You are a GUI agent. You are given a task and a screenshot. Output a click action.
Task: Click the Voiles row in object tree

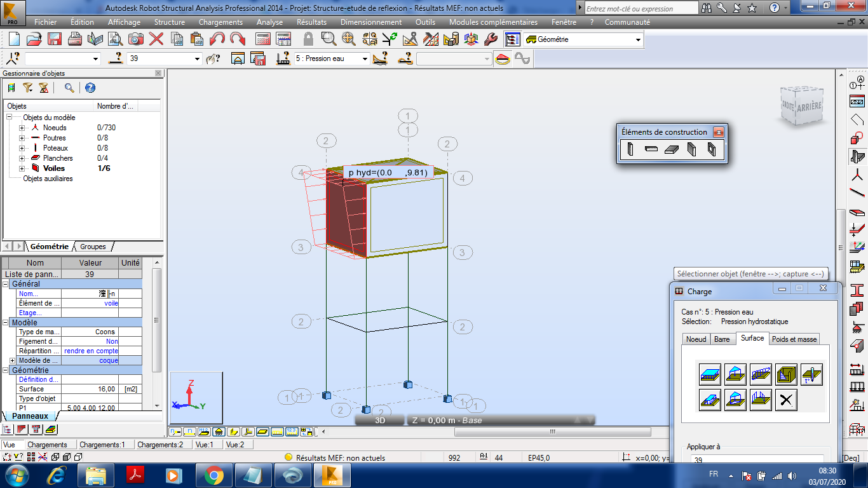coord(81,168)
